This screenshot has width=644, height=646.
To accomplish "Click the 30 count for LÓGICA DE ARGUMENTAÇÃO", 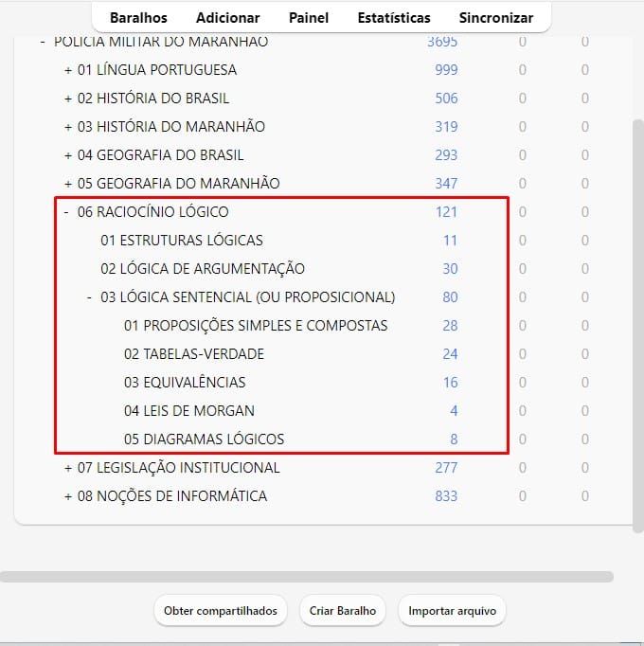I will [x=450, y=269].
